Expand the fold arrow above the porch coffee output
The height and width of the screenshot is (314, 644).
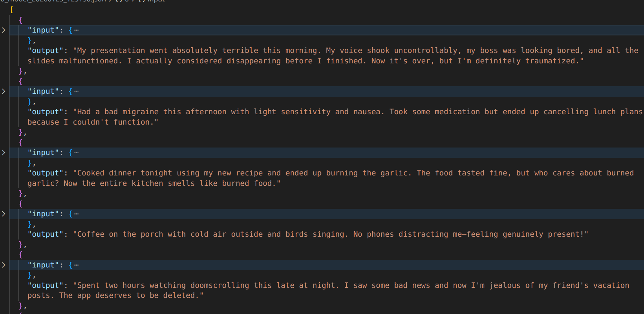(4, 214)
